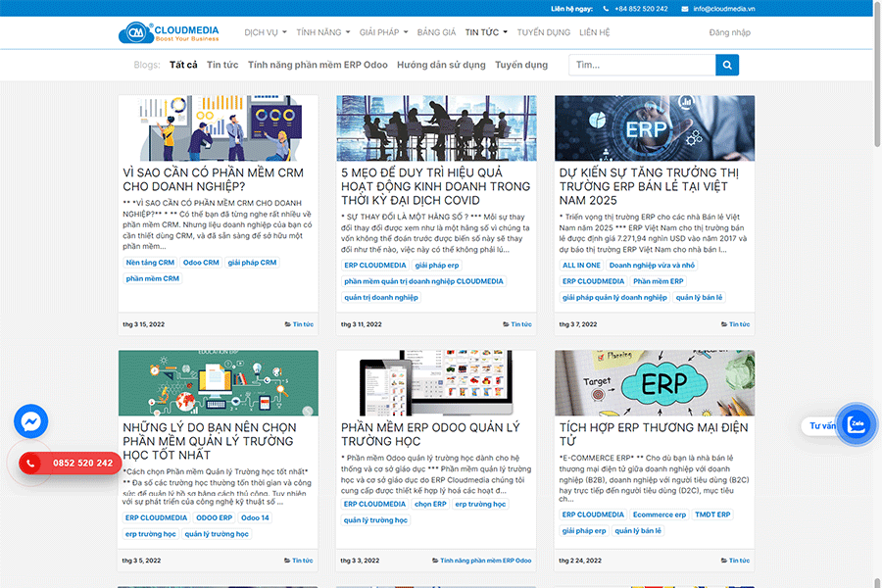
Task: Open article TÍCH HỢP ERP THƯƠNG MẠI ĐIỆN TỬ
Action: pos(653,434)
